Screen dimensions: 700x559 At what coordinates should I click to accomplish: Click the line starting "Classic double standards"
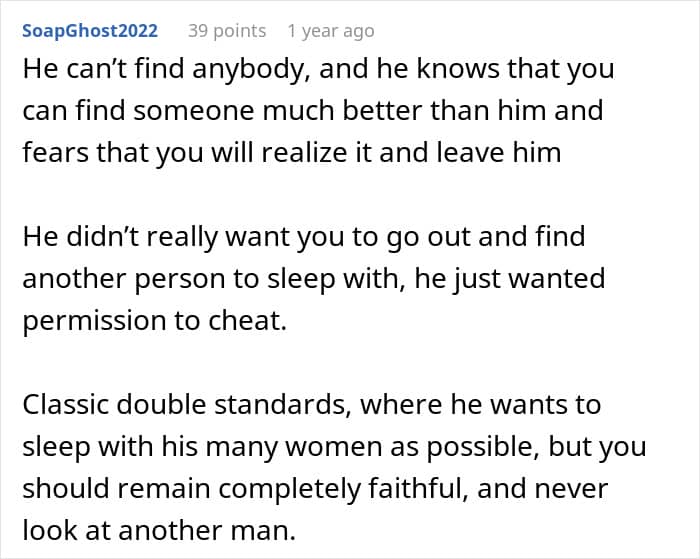pos(311,404)
